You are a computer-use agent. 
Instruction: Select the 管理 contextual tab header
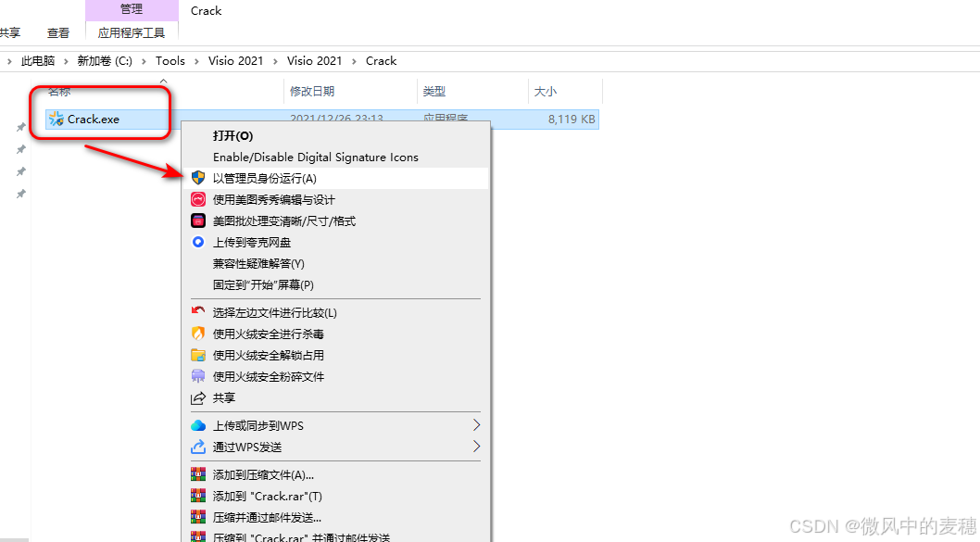click(x=132, y=8)
